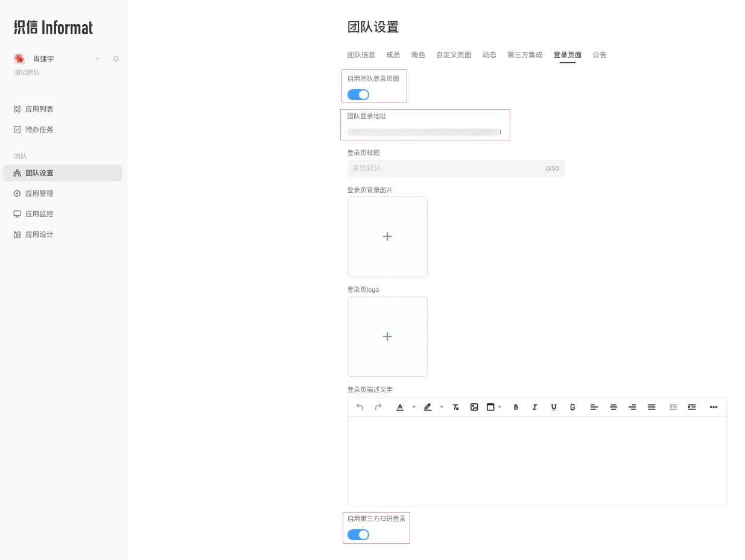Toggle bold formatting in the description editor

coord(516,407)
